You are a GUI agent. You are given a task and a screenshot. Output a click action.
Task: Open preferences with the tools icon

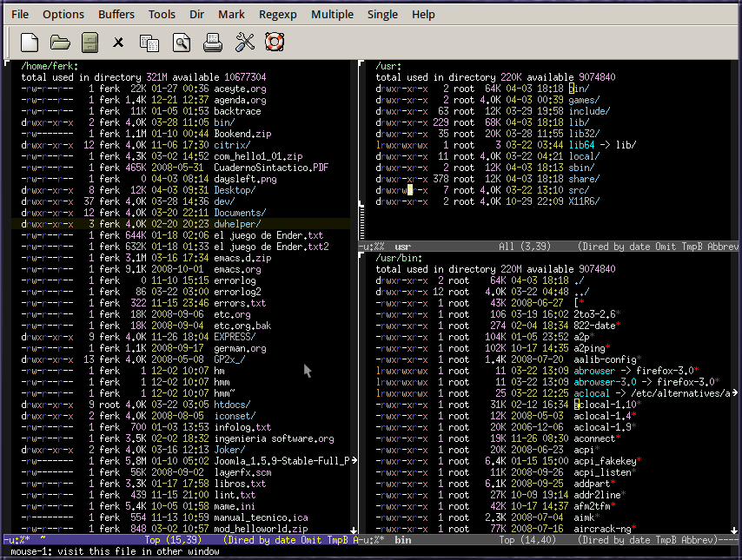(245, 43)
